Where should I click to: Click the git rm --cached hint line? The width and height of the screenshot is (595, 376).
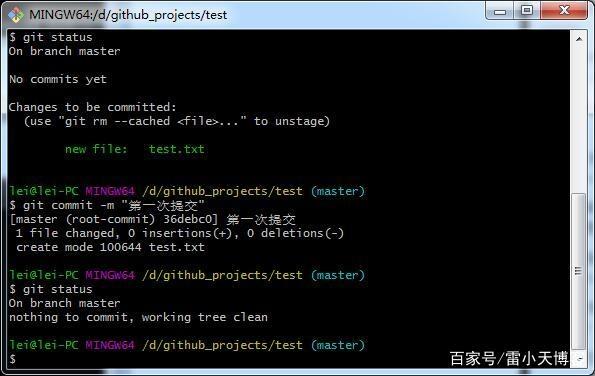[x=177, y=121]
